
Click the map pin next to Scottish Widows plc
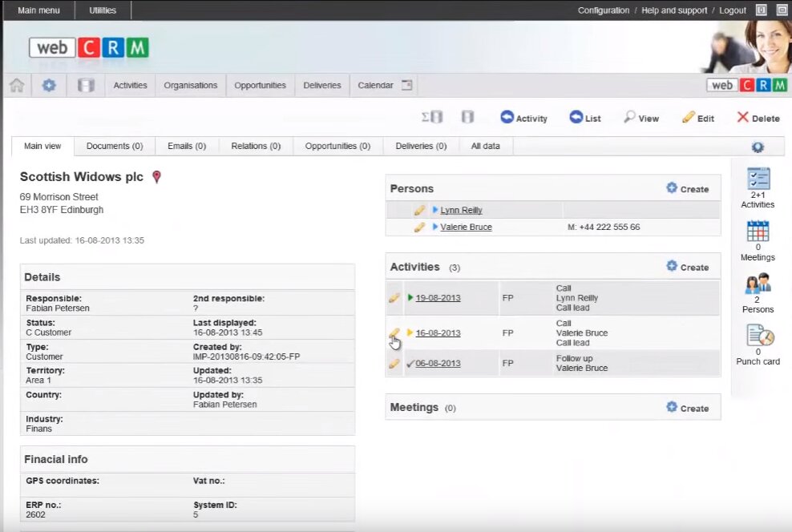pyautogui.click(x=156, y=177)
